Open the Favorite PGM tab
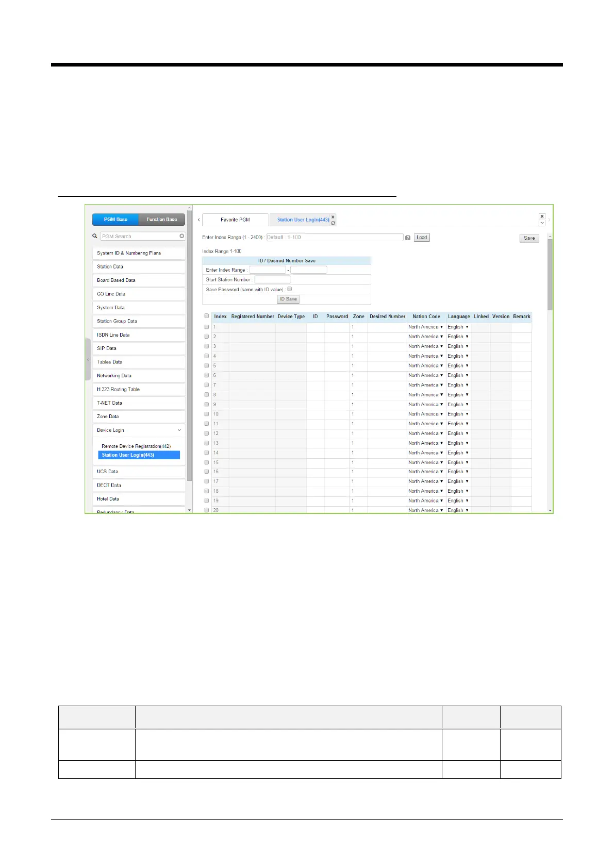Screen dimensions: 614x868 tap(235, 220)
